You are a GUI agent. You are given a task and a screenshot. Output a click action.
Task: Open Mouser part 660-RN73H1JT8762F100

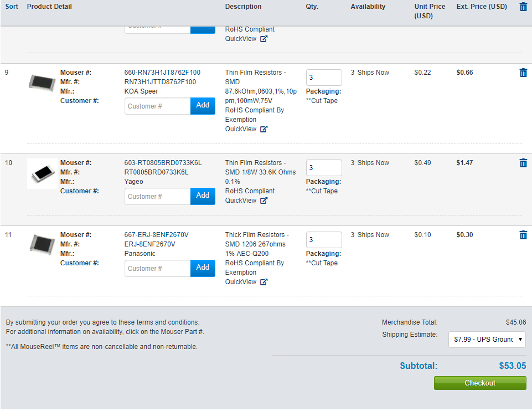[162, 73]
